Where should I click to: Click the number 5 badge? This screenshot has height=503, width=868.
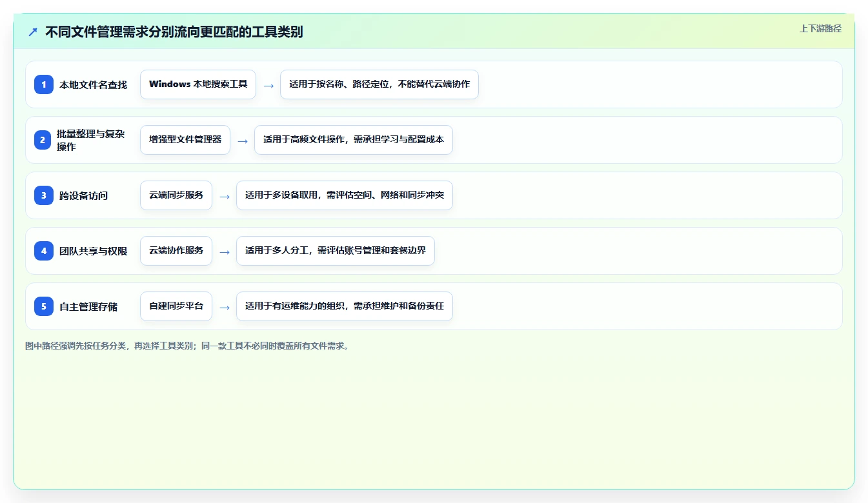tap(44, 306)
